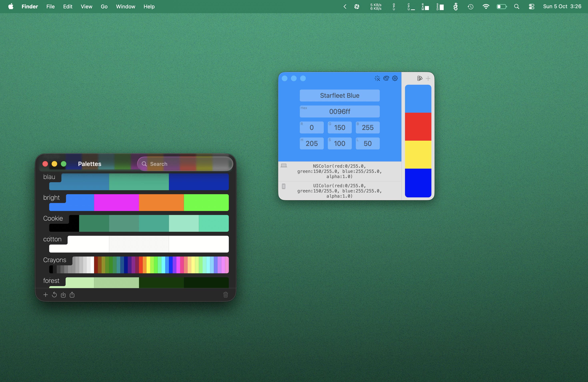Image resolution: width=588 pixels, height=382 pixels.
Task: Open the Go menu
Action: tap(104, 7)
